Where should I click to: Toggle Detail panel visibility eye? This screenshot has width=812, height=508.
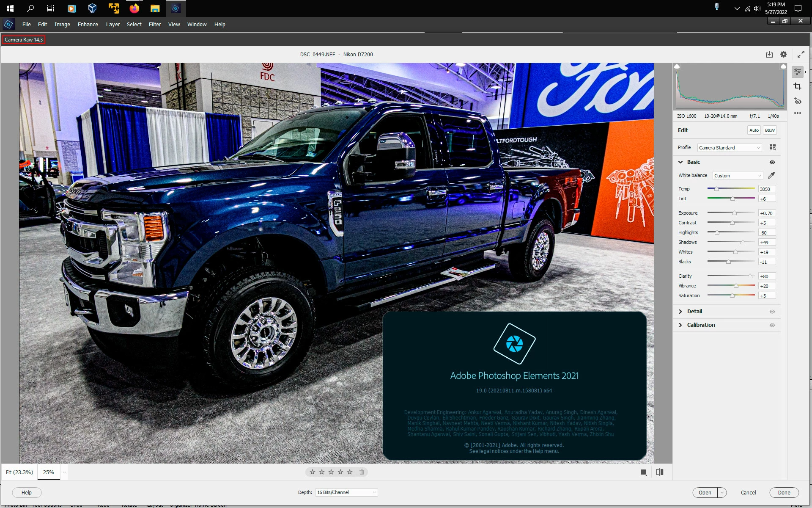point(772,312)
